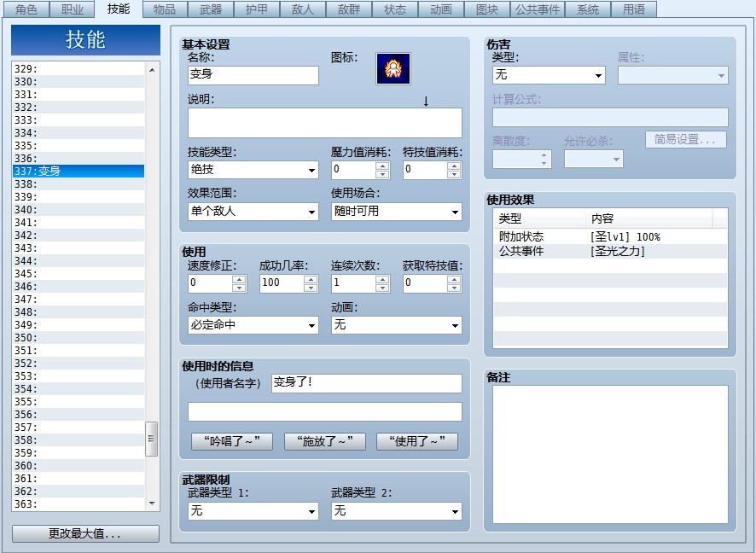The height and width of the screenshot is (553, 756).
Task: Click the “施放了～” button
Action: pyautogui.click(x=325, y=441)
